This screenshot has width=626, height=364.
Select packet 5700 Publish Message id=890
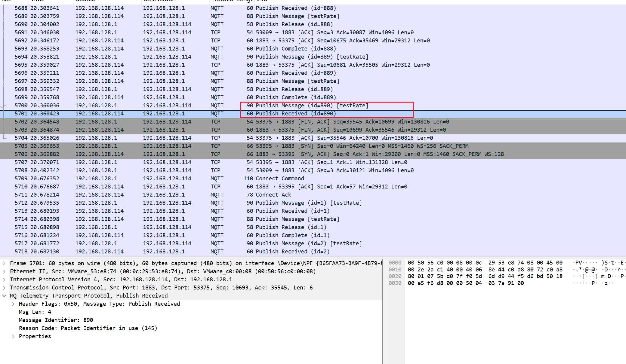click(313, 106)
